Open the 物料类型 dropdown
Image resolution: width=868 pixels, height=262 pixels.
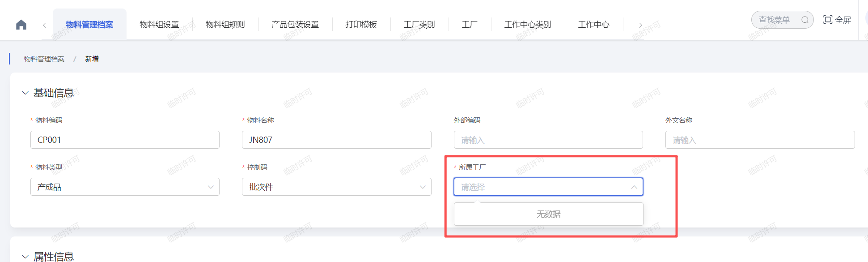[125, 187]
